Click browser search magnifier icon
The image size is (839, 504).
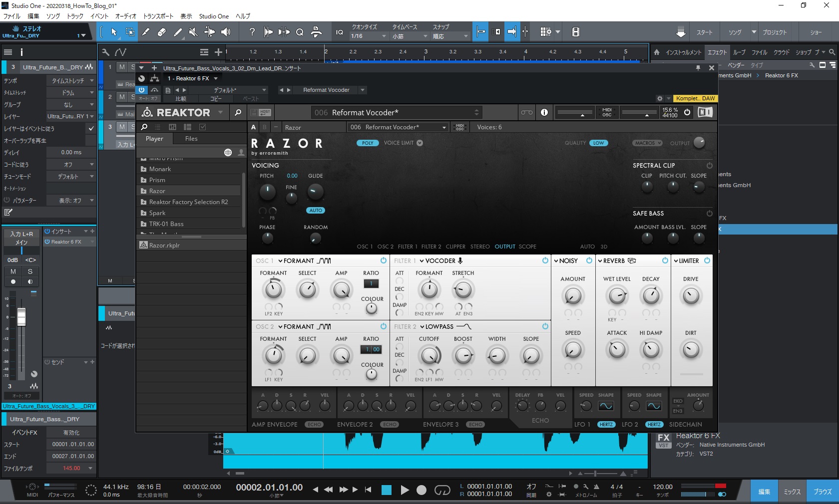pos(832,52)
